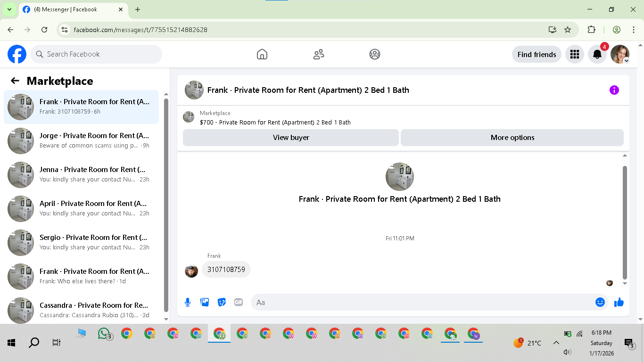The height and width of the screenshot is (362, 644).
Task: Open Jorge Private Room for Rent chat
Action: (82, 141)
